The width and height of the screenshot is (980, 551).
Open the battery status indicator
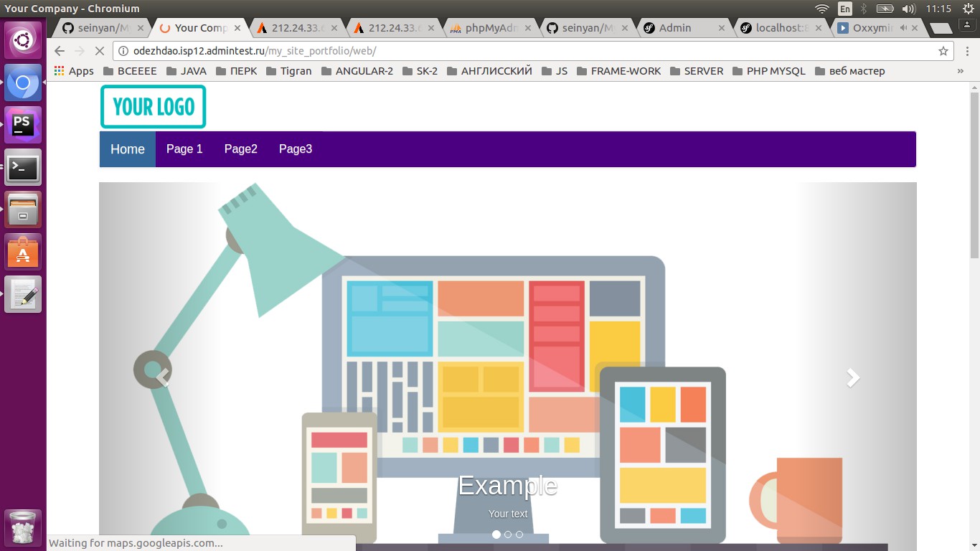[885, 9]
